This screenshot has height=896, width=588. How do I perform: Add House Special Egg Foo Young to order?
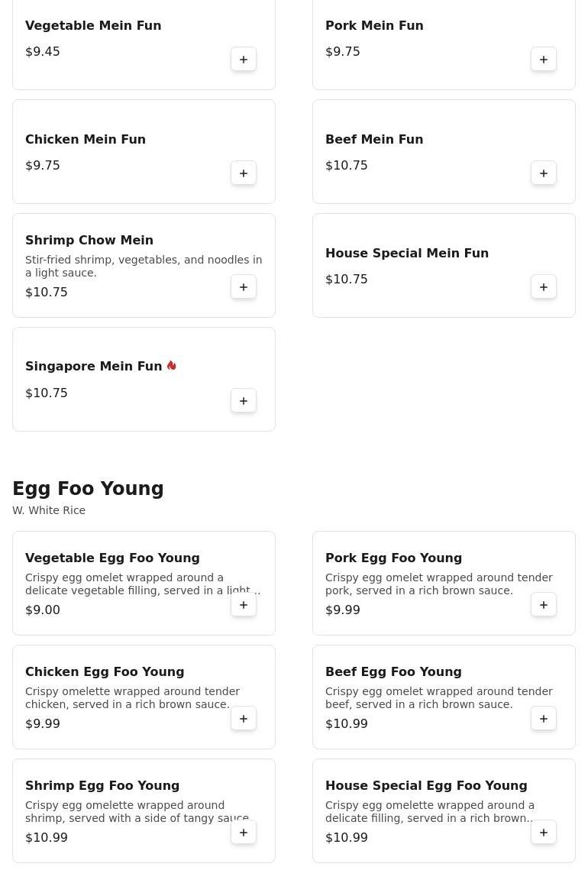point(544,833)
